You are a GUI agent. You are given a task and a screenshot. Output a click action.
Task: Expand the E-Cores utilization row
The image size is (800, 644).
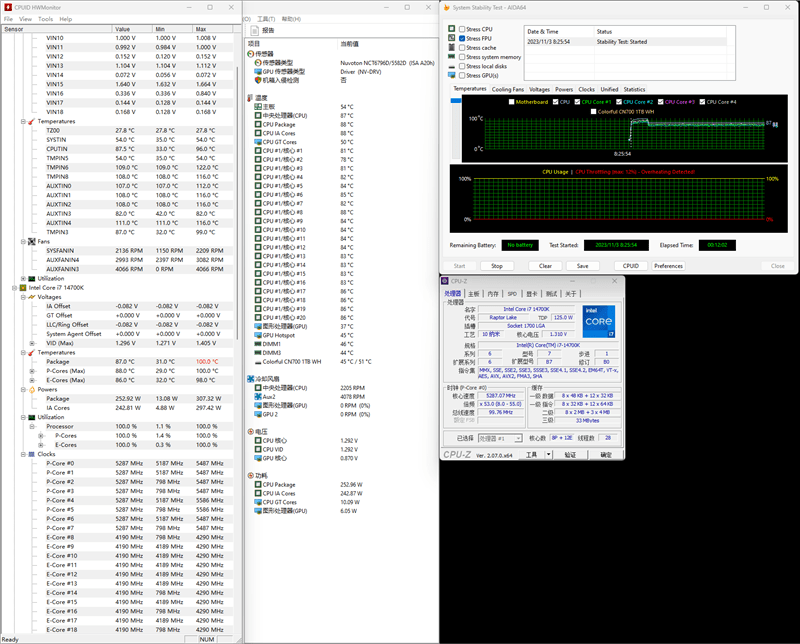(41, 445)
